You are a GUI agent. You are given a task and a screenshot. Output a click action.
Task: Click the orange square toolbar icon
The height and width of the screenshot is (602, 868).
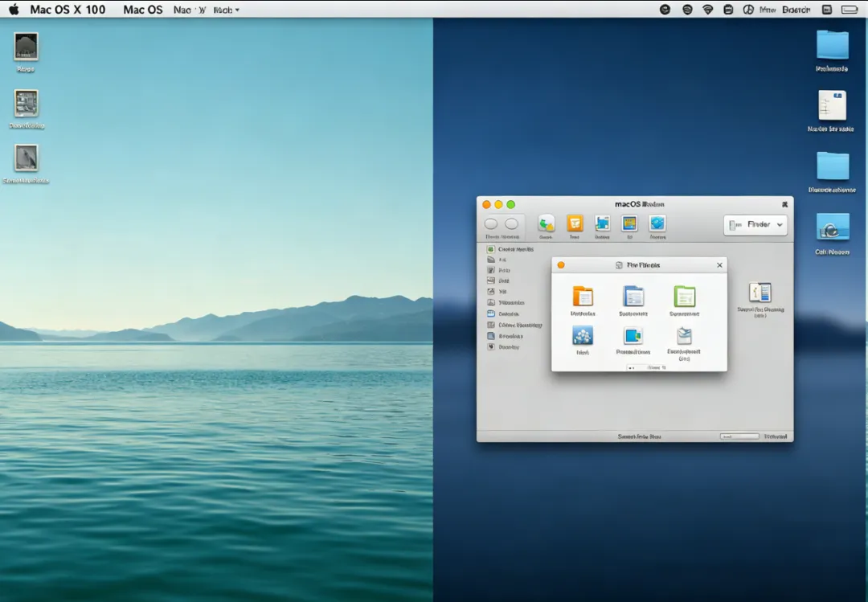pos(575,223)
